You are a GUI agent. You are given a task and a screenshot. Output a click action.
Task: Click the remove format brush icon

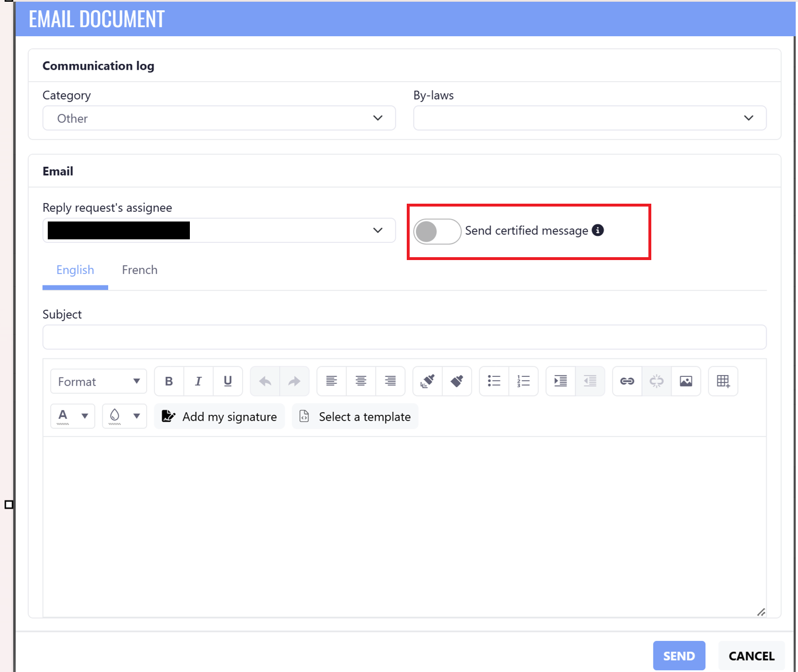[x=457, y=381]
